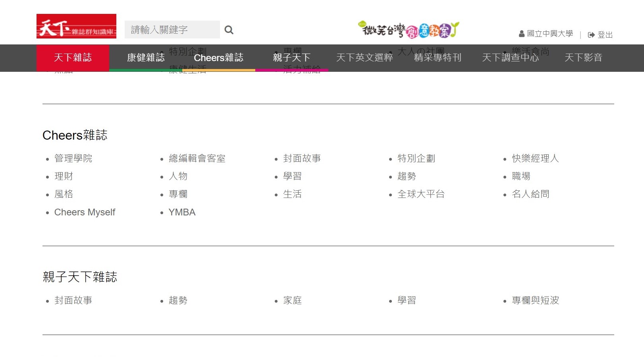Open the 全球大平台 link
Viewport: 644px width, 357px height.
(421, 194)
